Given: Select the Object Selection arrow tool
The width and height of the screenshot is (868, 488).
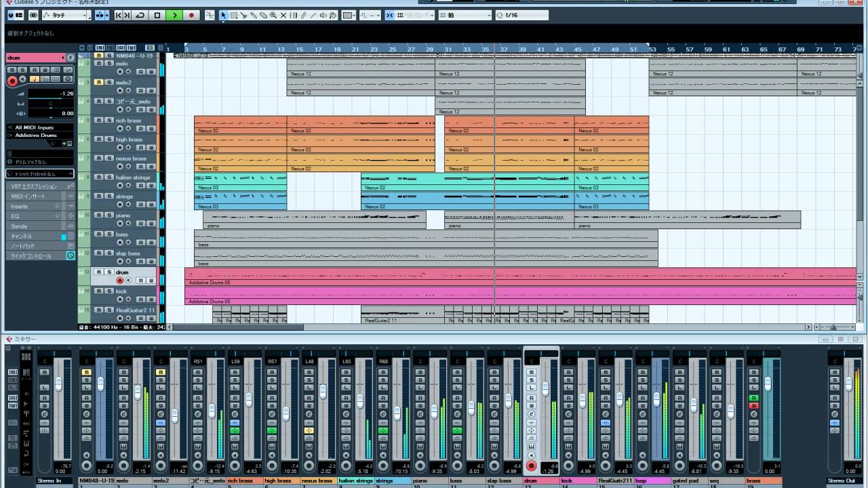Looking at the screenshot, I should (224, 15).
